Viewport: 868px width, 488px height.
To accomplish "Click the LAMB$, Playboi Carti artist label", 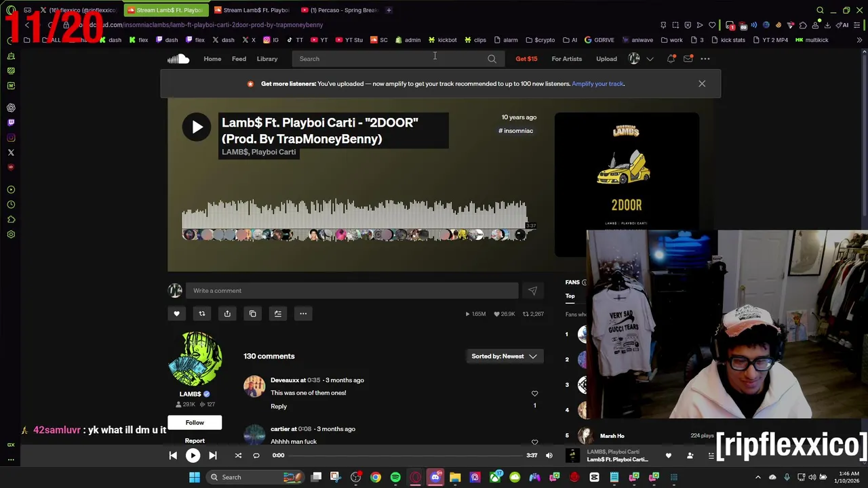I will pyautogui.click(x=258, y=152).
